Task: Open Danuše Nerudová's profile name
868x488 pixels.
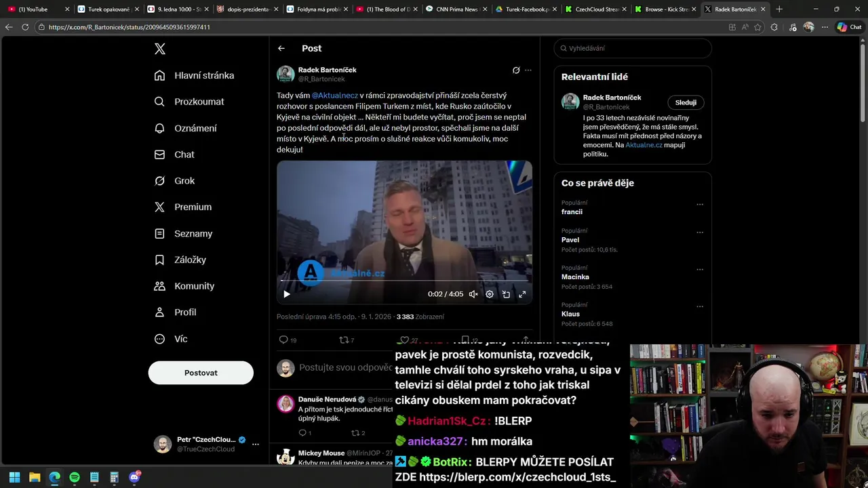Action: click(x=327, y=400)
